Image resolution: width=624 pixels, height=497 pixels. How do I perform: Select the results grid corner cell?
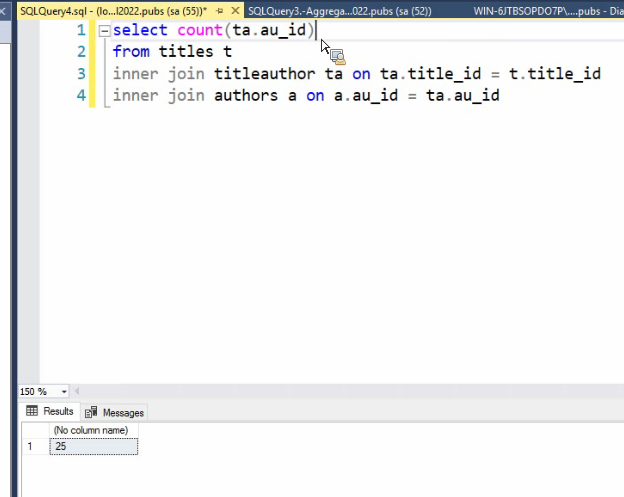35,430
